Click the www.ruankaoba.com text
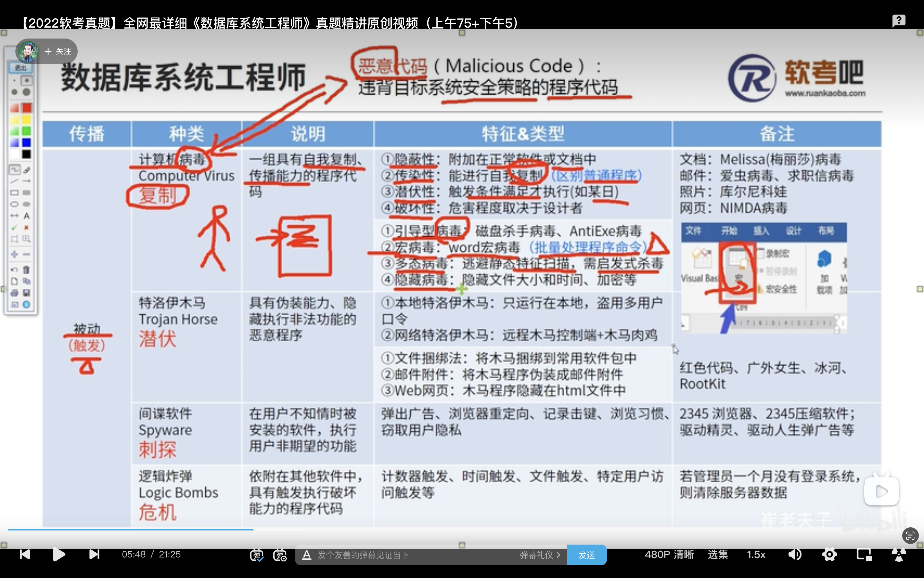 [825, 93]
